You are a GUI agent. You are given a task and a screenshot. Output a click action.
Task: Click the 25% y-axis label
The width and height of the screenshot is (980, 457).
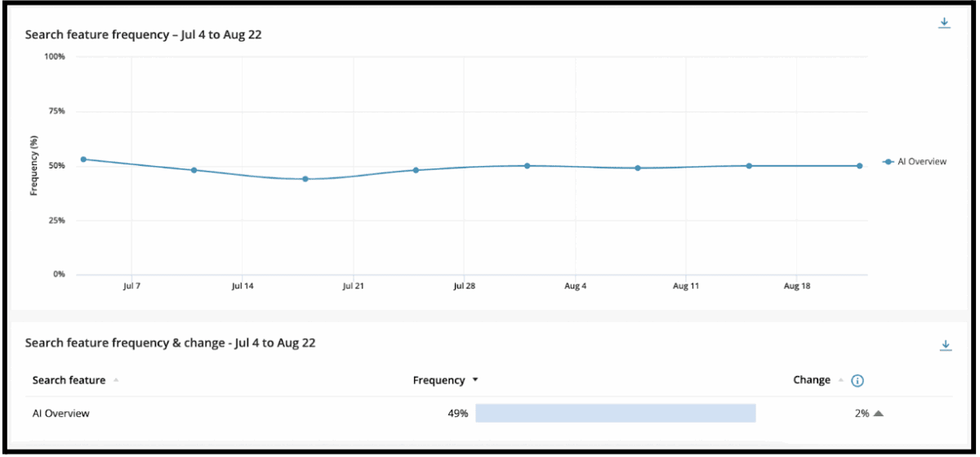(x=56, y=221)
